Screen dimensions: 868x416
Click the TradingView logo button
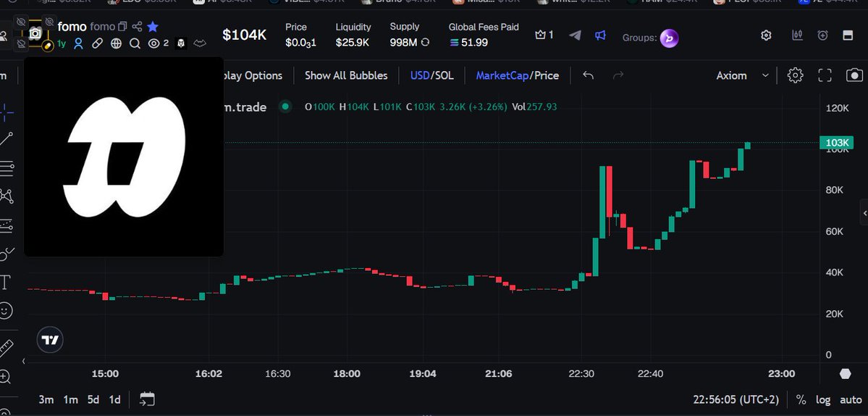[x=51, y=340]
